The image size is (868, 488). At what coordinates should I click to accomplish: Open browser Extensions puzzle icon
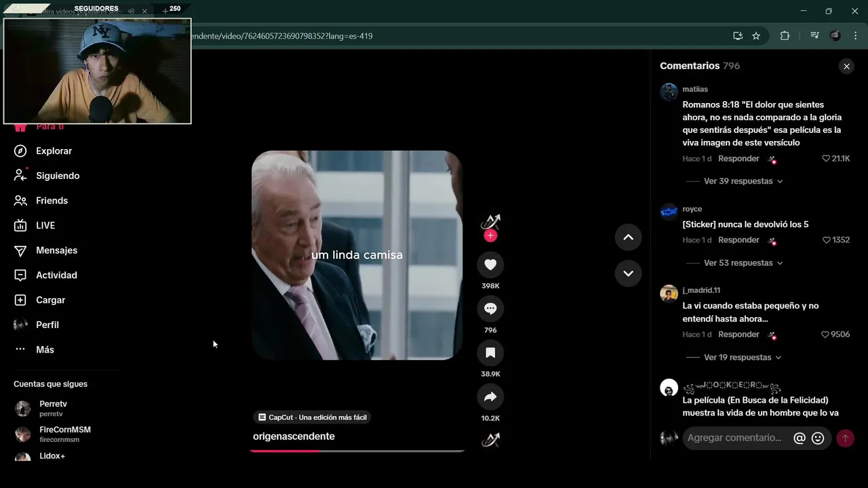pos(785,36)
